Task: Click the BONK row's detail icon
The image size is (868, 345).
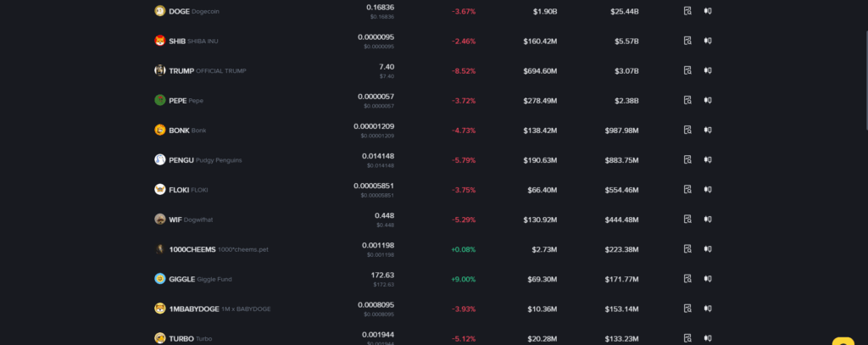Action: click(687, 130)
